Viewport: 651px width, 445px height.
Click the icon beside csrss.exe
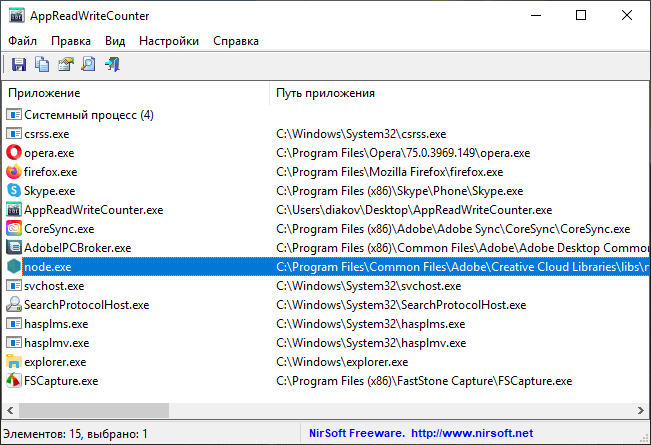[x=14, y=134]
